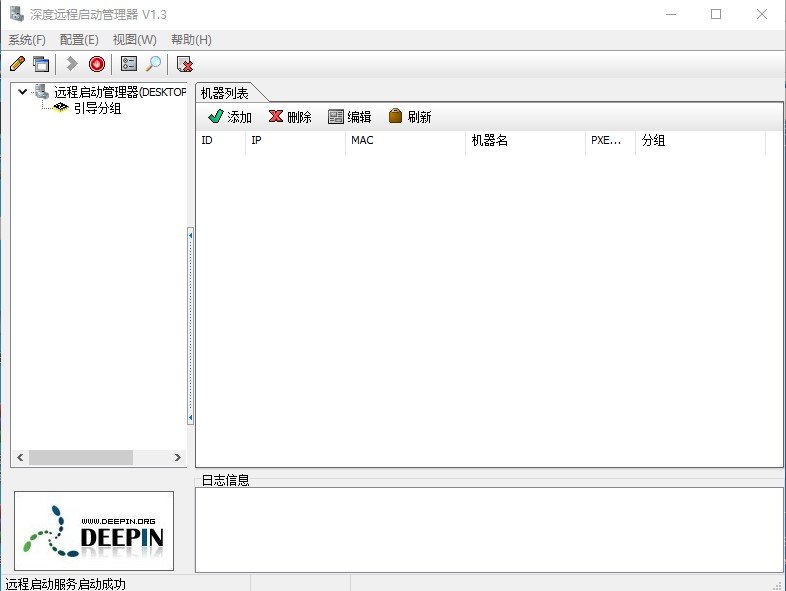The height and width of the screenshot is (591, 786).
Task: Click the 远程启动服务启动成功 status text
Action: (66, 584)
